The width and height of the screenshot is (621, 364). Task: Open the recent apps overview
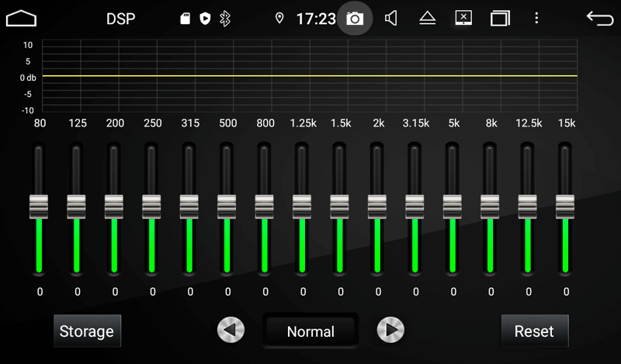click(500, 19)
